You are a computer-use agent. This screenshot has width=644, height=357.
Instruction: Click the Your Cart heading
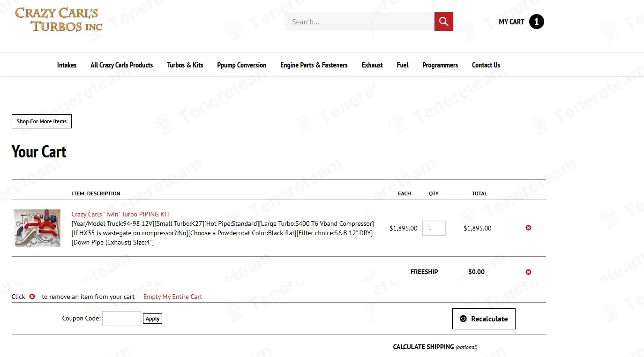coord(39,152)
